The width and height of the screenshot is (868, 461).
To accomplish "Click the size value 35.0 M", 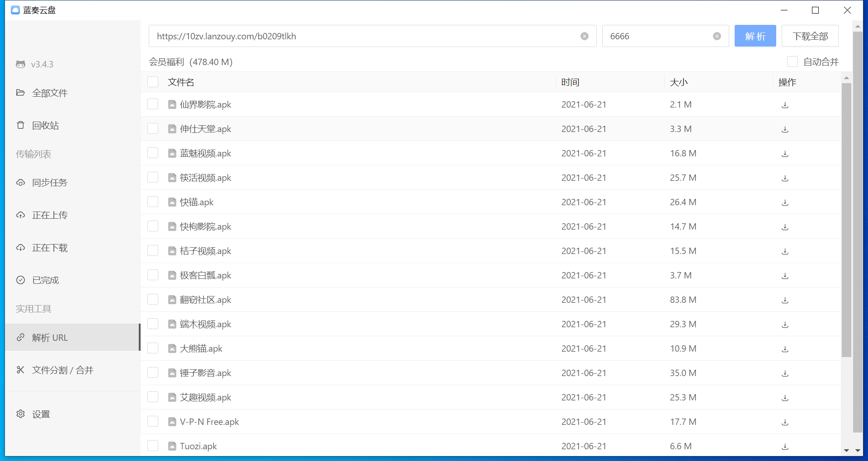I will click(x=683, y=373).
